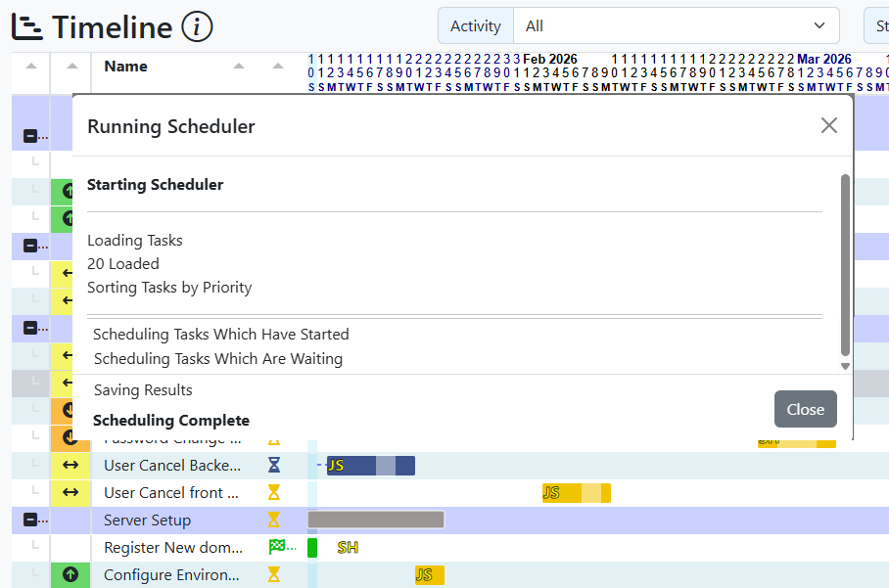
Task: Click double-arrow priority icon for User Cancel front
Action: (x=70, y=492)
